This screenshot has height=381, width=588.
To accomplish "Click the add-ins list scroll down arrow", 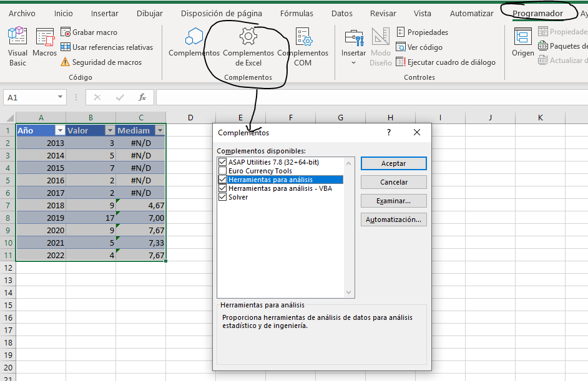I will pos(349,292).
